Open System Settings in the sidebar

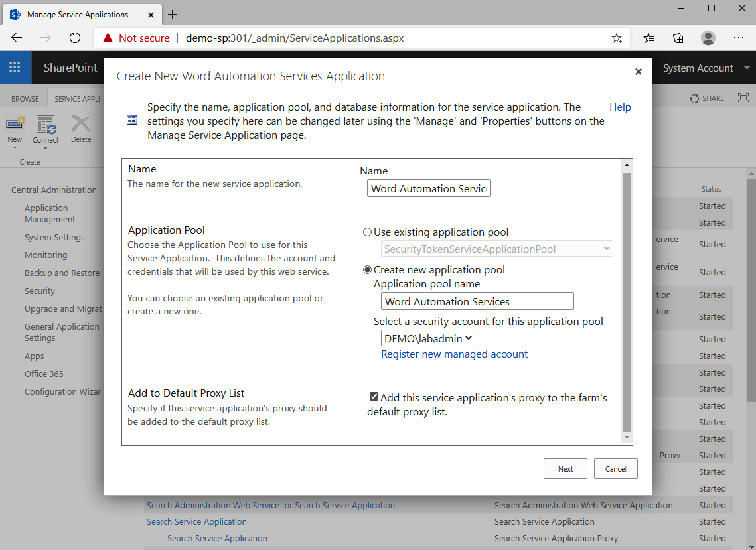pos(54,237)
